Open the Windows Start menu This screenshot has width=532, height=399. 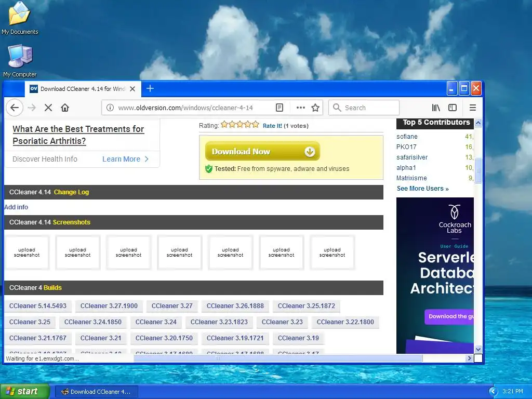pos(25,392)
